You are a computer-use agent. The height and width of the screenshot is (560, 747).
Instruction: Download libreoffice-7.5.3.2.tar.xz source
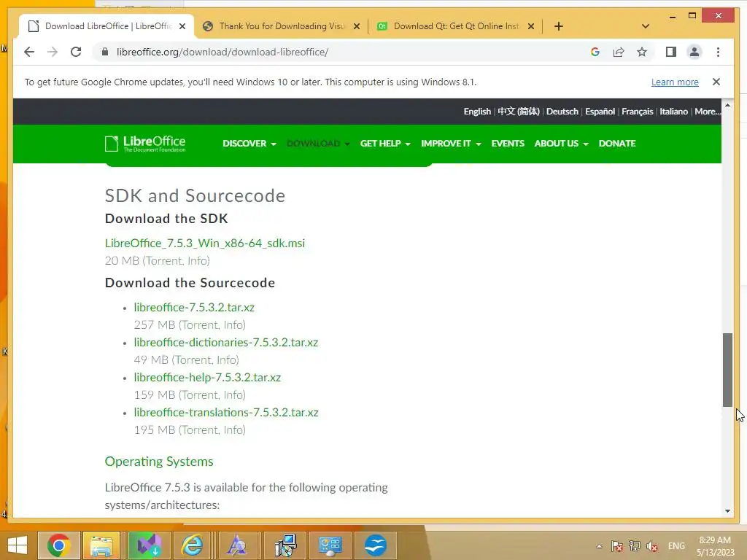[194, 307]
